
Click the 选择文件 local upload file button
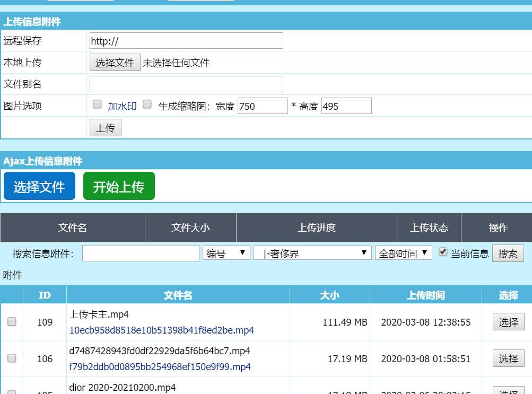click(x=115, y=63)
